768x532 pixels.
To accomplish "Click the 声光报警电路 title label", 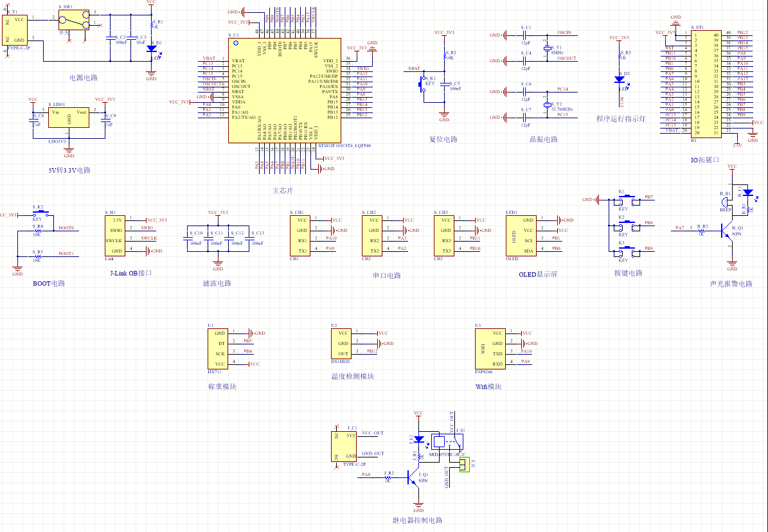I will coord(731,284).
